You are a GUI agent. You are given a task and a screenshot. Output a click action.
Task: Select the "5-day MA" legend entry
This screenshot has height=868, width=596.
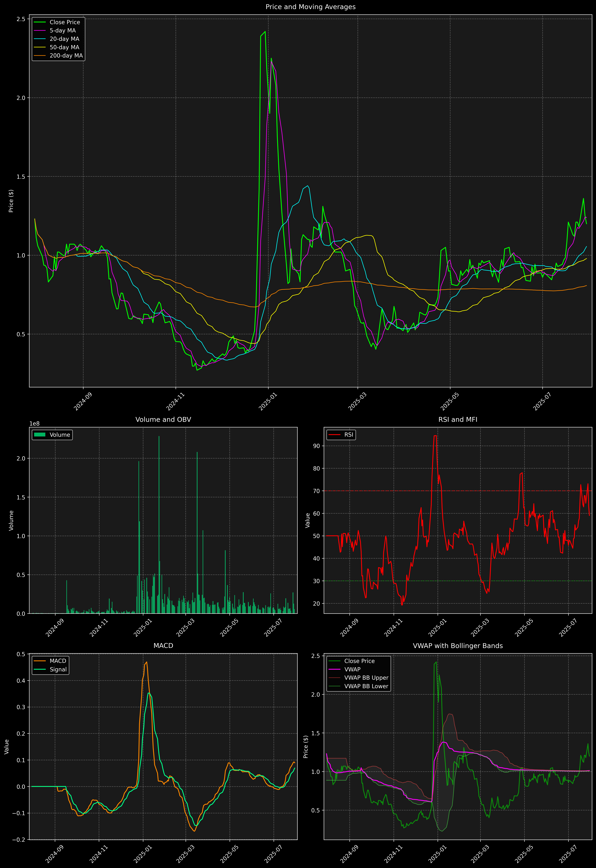point(63,31)
